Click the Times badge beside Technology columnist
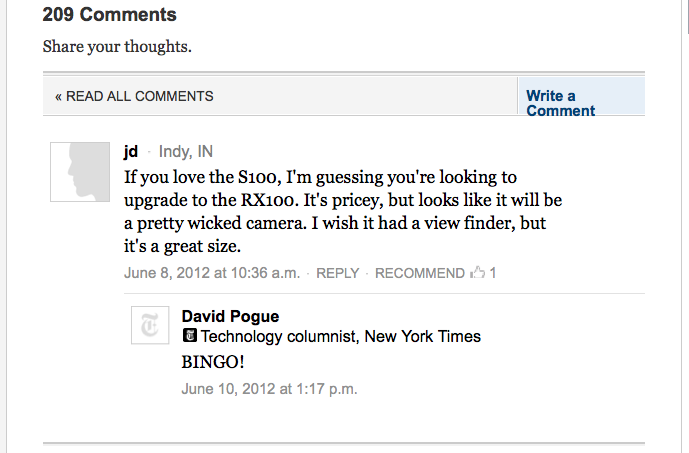 (x=188, y=336)
